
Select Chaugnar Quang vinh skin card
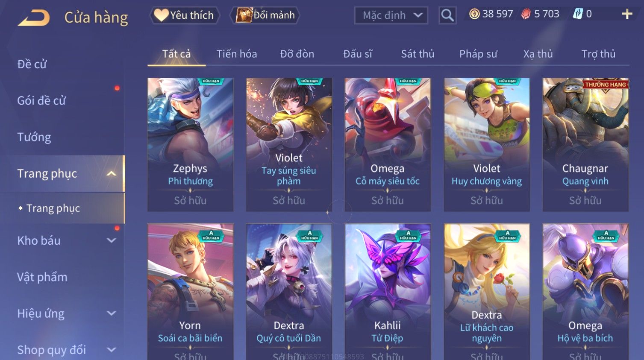(585, 144)
